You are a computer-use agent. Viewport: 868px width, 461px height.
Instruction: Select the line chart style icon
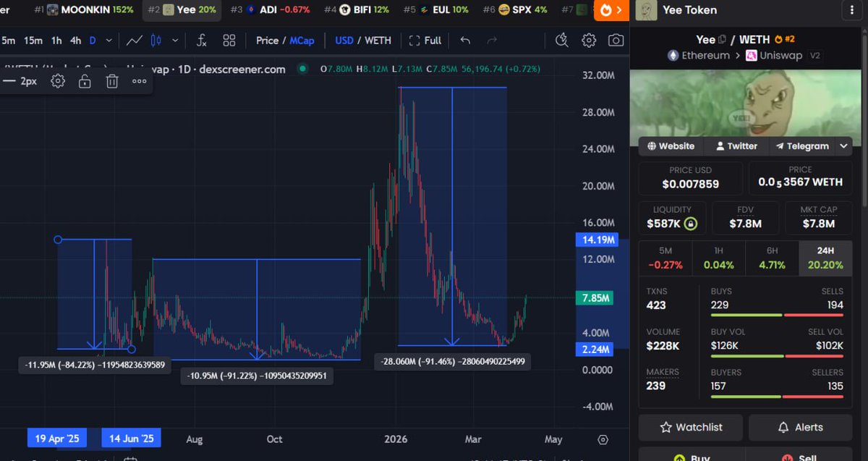click(134, 41)
